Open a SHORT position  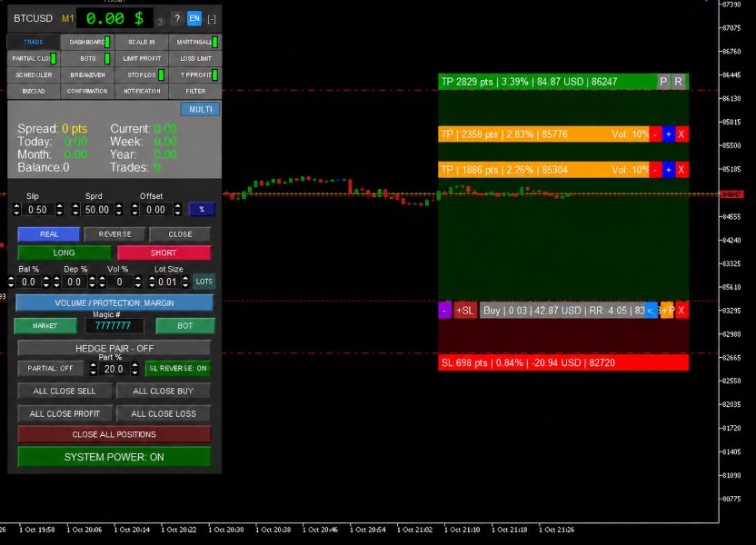[164, 253]
